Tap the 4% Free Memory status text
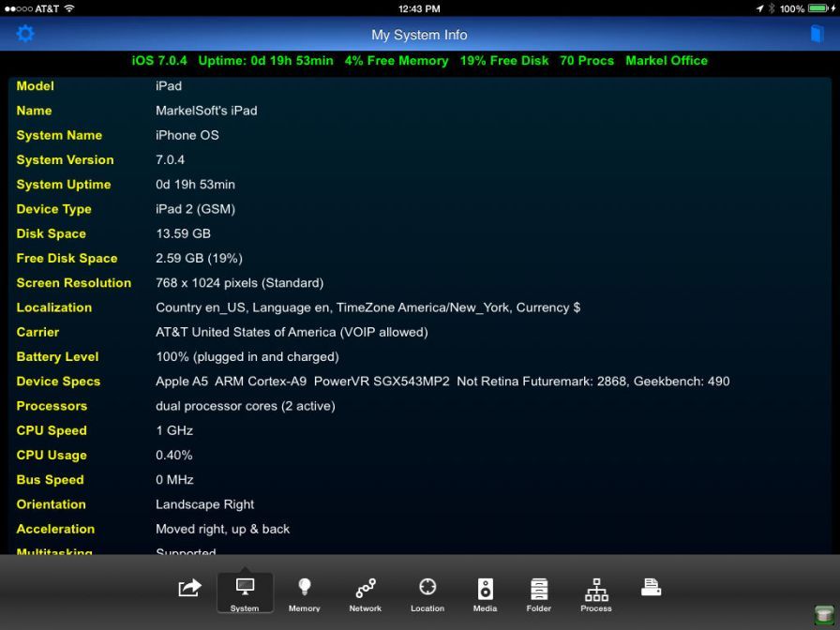This screenshot has height=630, width=840. (x=396, y=61)
